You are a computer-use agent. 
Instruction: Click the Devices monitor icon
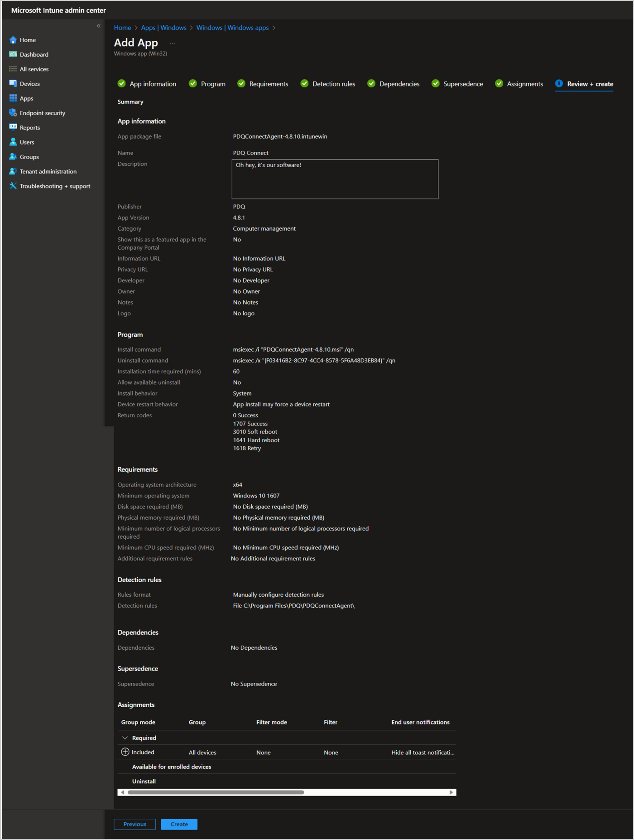(x=13, y=83)
